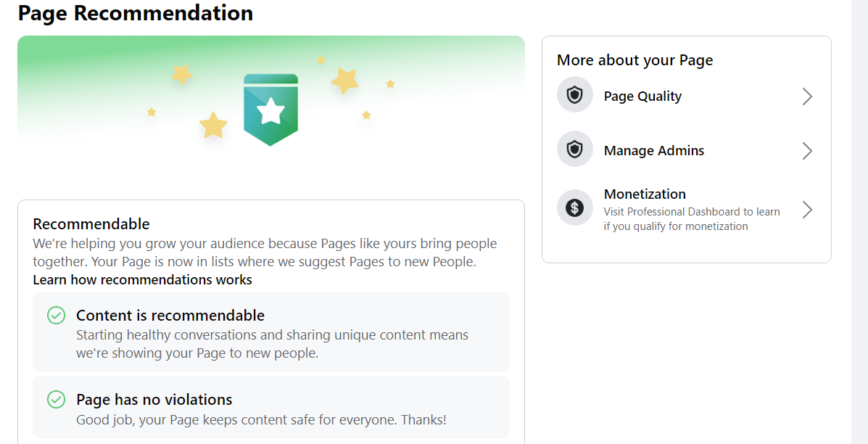868x444 pixels.
Task: Click the More about your Page heading
Action: tap(635, 60)
